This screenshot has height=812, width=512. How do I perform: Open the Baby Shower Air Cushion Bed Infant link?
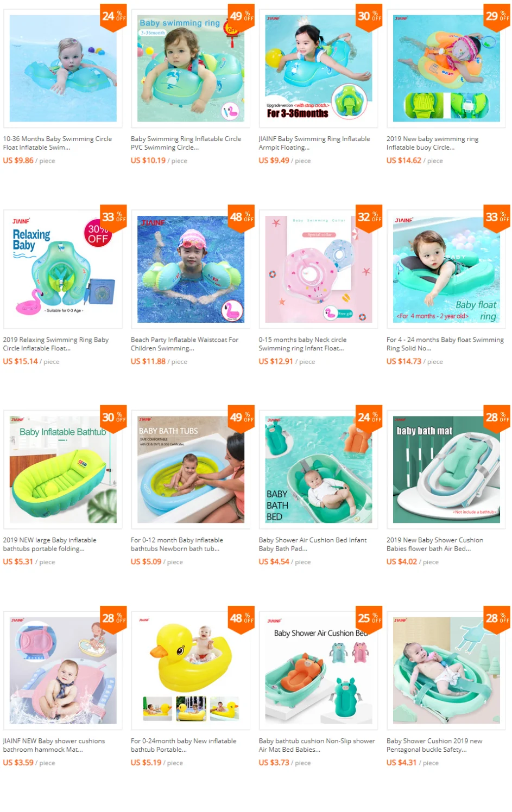(x=313, y=544)
